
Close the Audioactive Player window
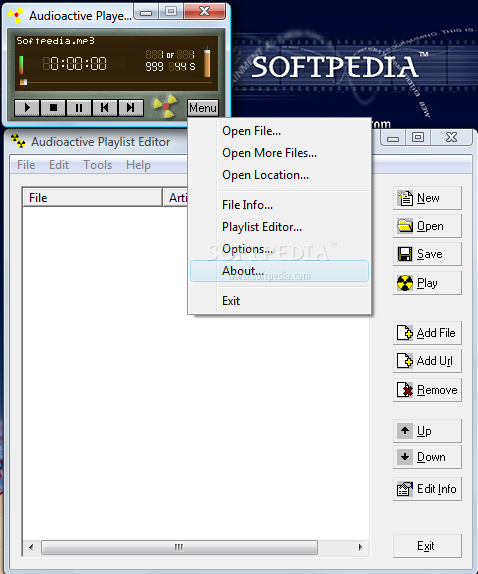(204, 11)
